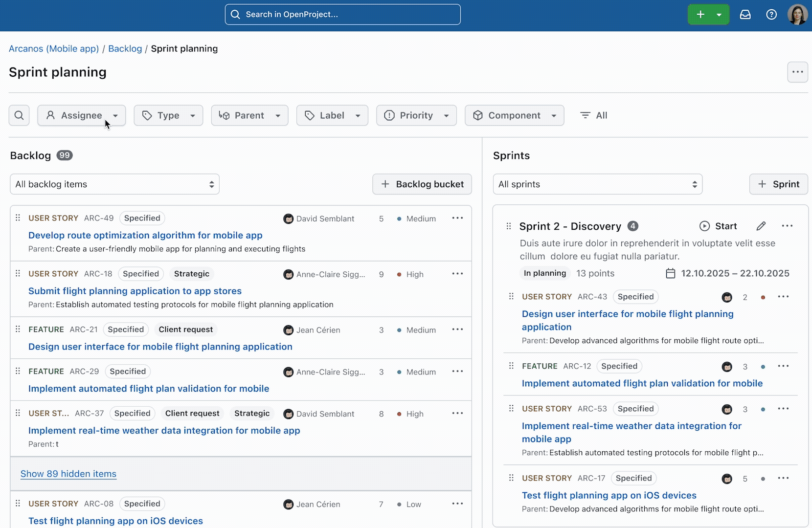
Task: Expand the All sprints dropdown
Action: (x=597, y=184)
